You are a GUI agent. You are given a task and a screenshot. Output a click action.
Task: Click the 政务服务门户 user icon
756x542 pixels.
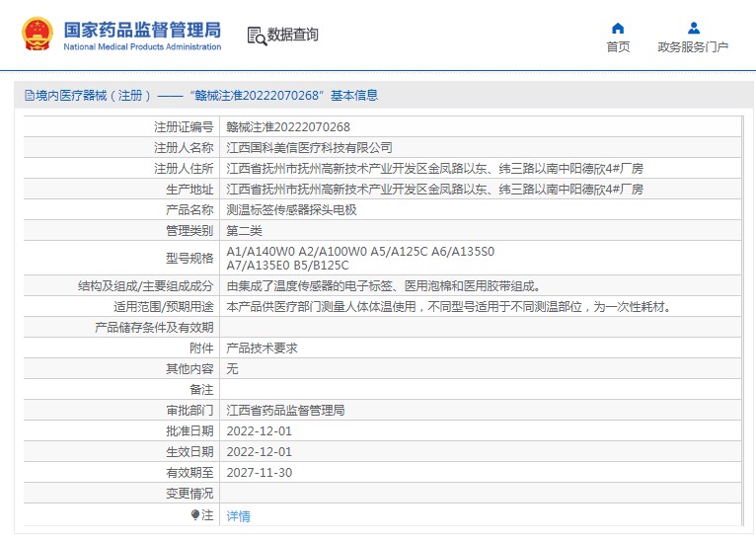coord(693,28)
